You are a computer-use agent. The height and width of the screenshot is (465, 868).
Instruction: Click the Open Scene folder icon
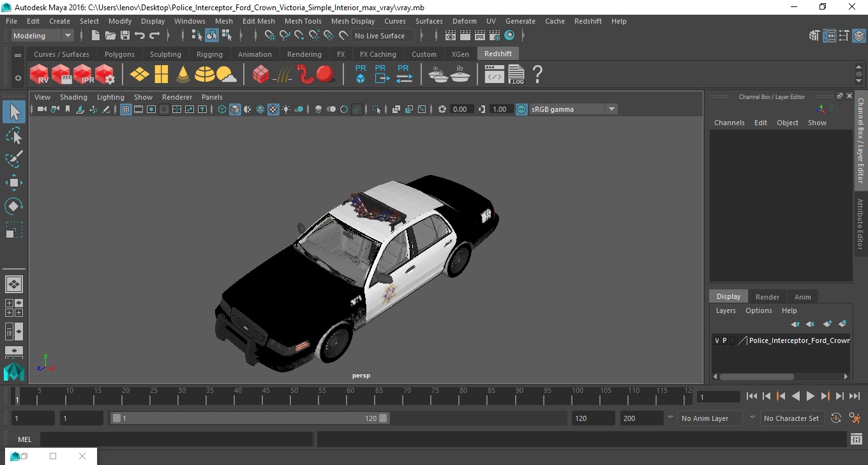pos(110,36)
